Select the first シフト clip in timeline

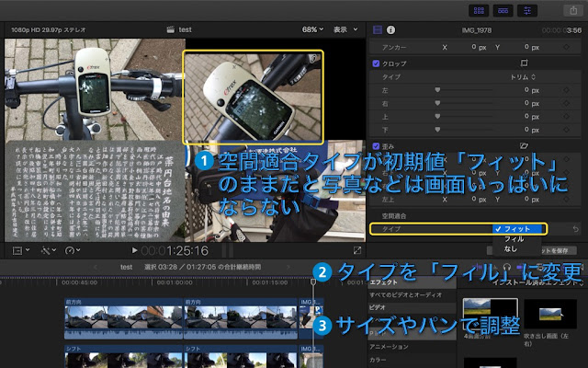(x=123, y=357)
